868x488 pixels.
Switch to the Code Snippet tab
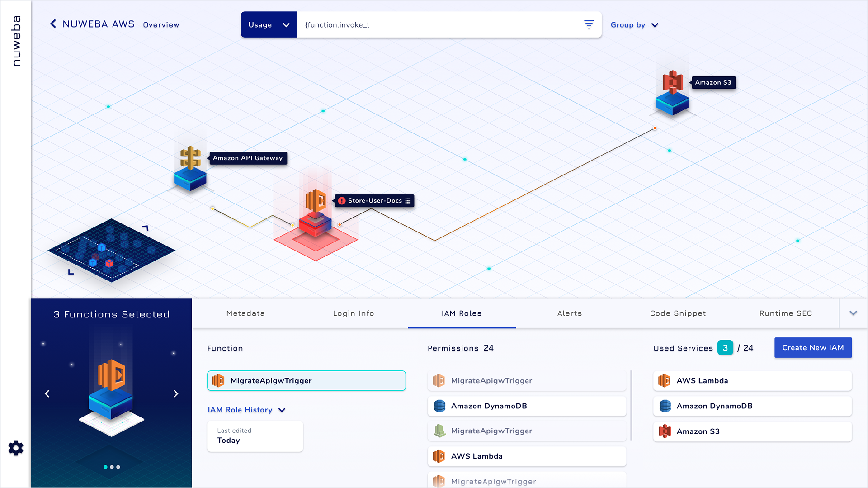(x=678, y=313)
